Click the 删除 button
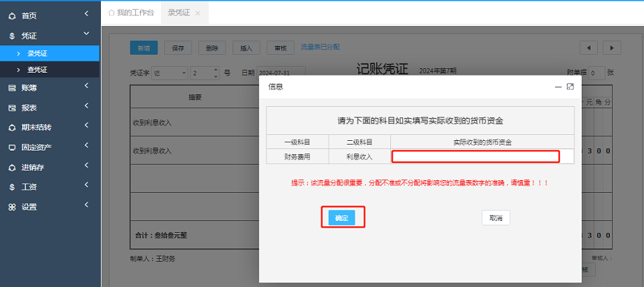The width and height of the screenshot is (644, 287). [x=212, y=48]
